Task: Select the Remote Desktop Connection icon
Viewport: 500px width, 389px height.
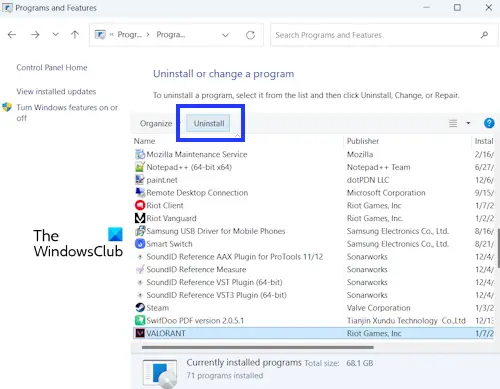Action: coord(140,192)
